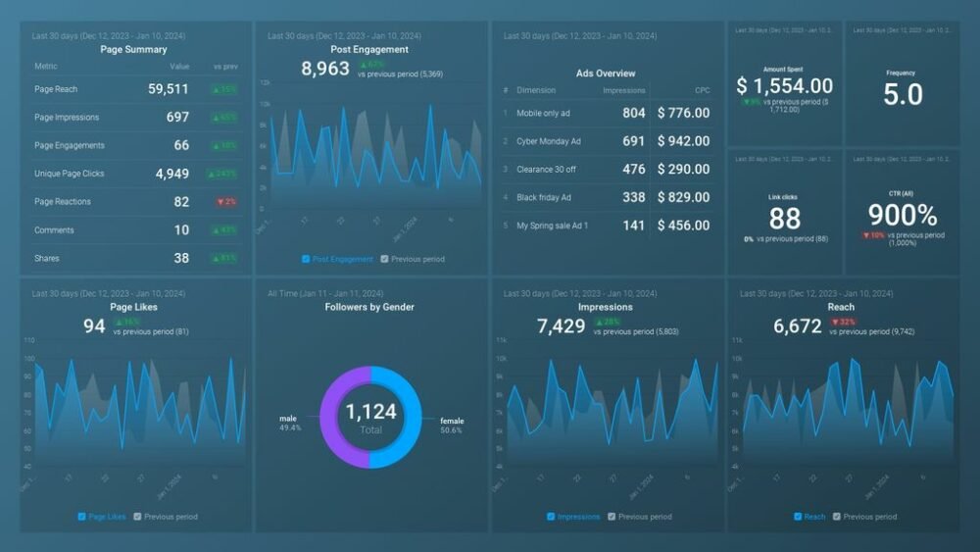
Task: Toggle the Impressions legend checkbox
Action: point(551,517)
